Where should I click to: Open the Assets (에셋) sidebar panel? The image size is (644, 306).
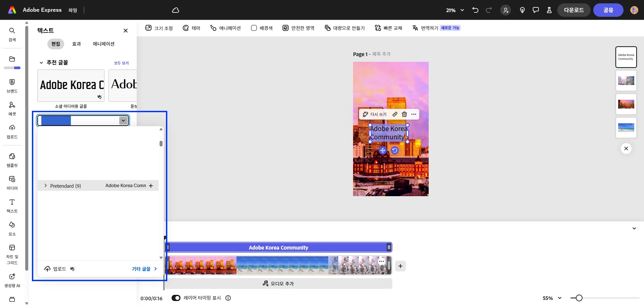coord(12,108)
